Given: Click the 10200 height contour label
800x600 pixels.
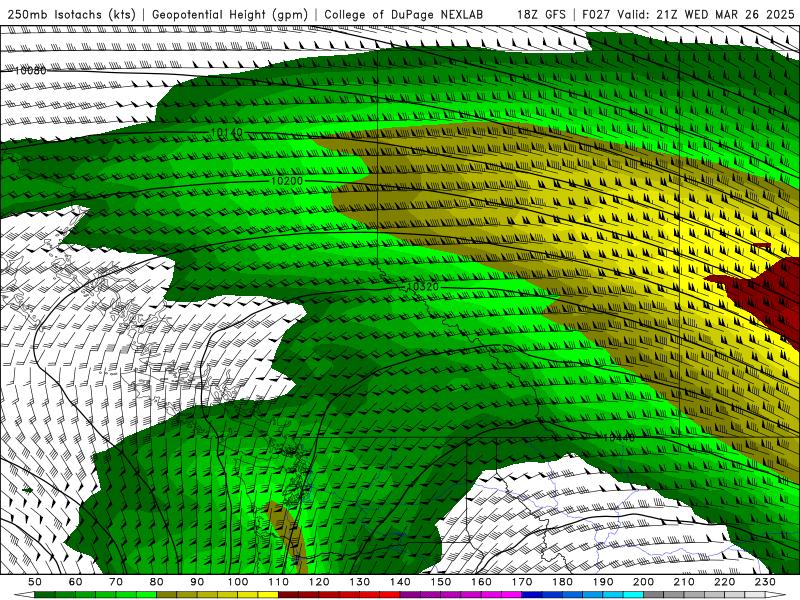Looking at the screenshot, I should 287,181.
